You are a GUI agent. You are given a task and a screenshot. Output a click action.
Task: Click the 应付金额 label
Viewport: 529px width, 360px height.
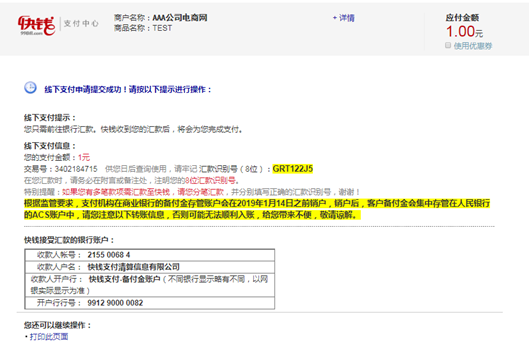point(462,18)
